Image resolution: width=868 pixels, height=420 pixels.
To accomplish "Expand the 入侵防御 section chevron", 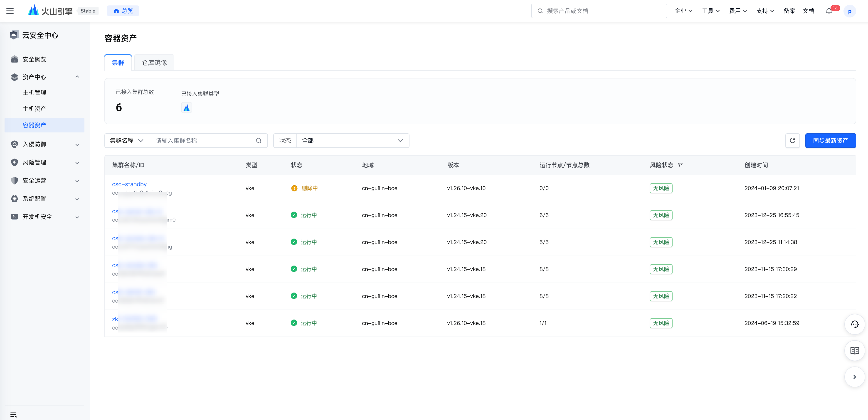I will coord(77,145).
